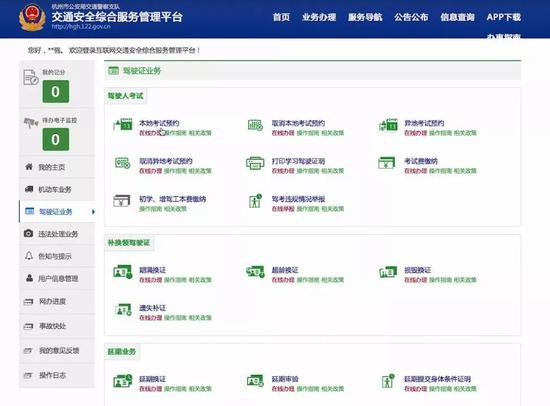Click the police badge logo in header
Image resolution: width=550 pixels, height=406 pixels.
(32, 17)
